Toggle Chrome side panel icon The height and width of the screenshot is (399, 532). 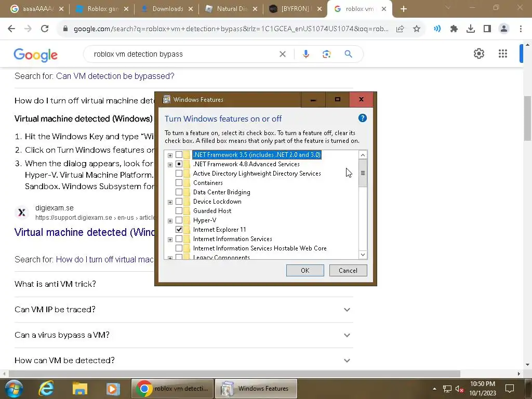coord(487,29)
